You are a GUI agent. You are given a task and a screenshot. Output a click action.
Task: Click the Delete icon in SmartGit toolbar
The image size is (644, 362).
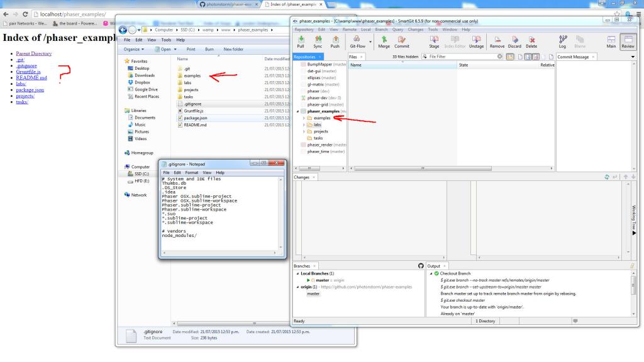[531, 41]
